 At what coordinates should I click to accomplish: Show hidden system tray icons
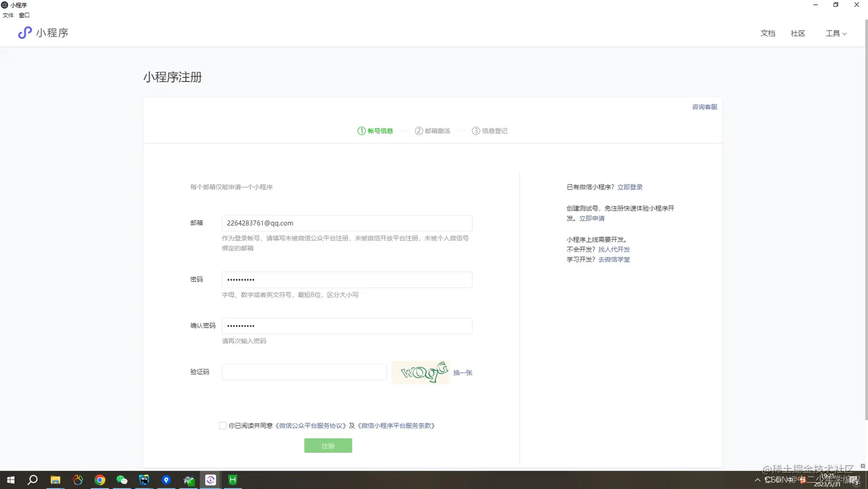pyautogui.click(x=757, y=480)
